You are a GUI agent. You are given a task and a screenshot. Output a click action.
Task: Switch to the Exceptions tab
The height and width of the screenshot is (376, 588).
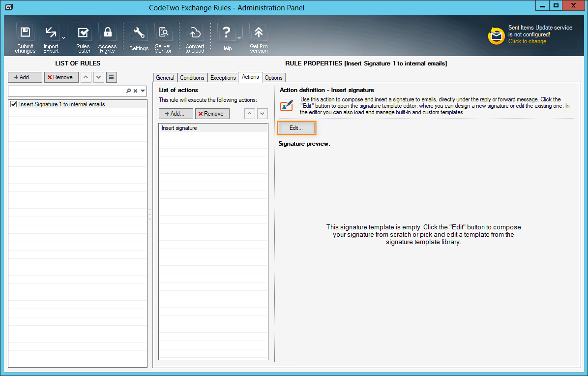point(223,78)
